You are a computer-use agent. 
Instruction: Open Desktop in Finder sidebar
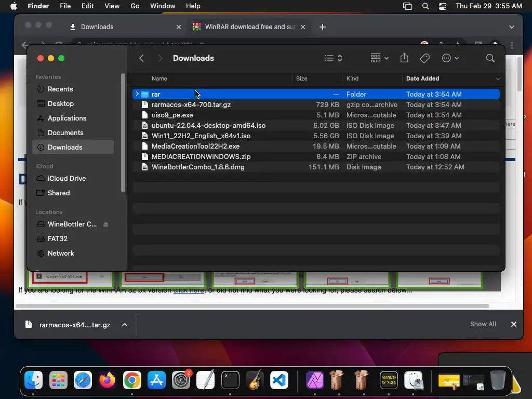[x=73, y=104]
